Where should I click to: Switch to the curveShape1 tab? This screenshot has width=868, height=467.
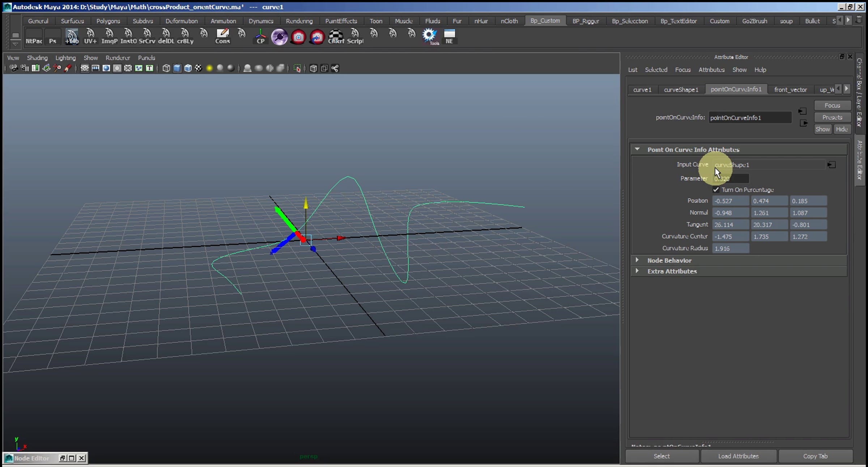(x=681, y=90)
